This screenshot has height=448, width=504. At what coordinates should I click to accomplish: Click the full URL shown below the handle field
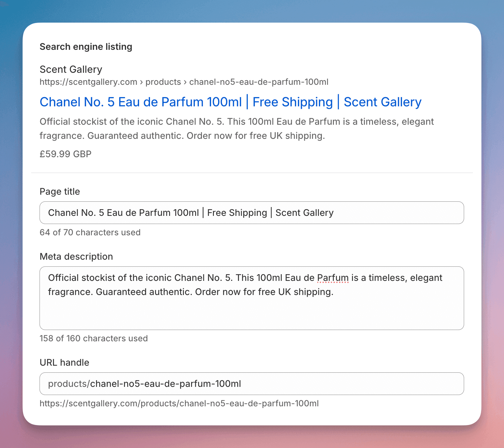179,403
